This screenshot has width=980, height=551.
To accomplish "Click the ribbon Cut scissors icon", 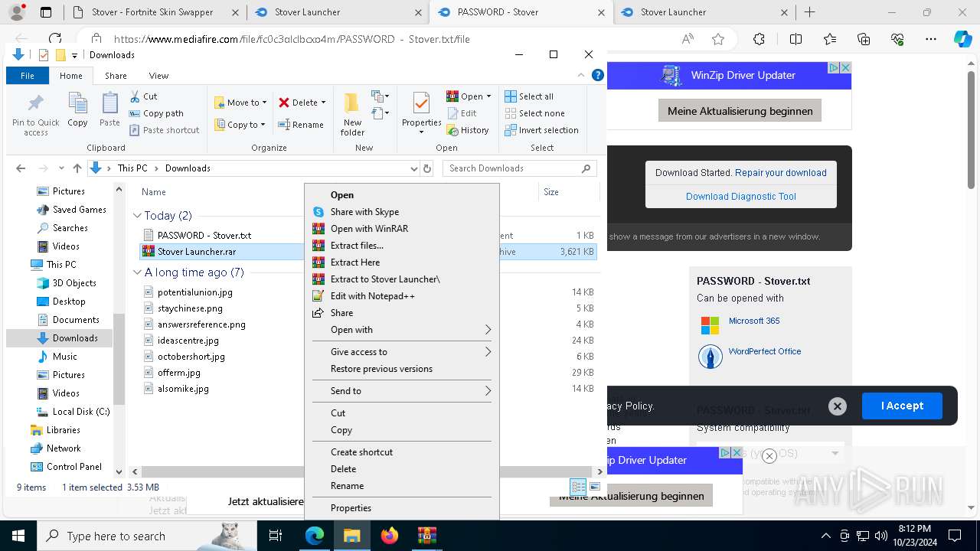I will click(x=135, y=96).
